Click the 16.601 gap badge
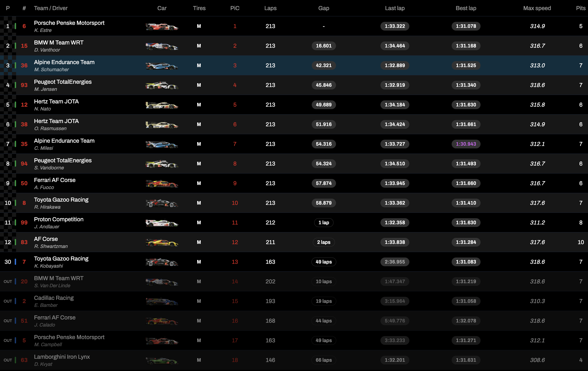Image resolution: width=588 pixels, height=371 pixels. point(324,46)
